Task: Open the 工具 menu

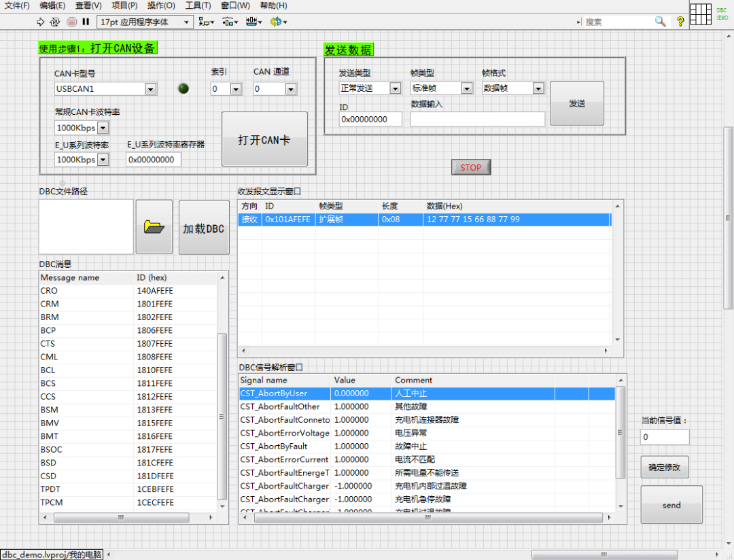Action: coord(197,5)
